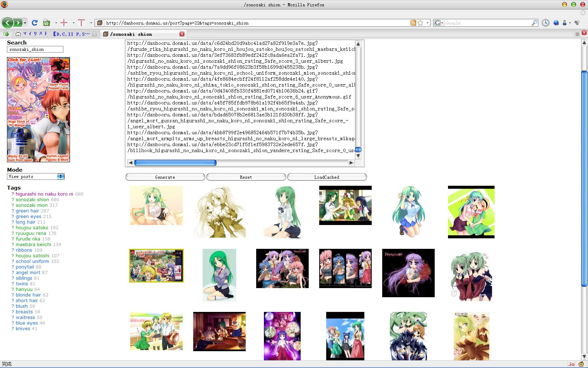Open the waitress tag link

pyautogui.click(x=25, y=317)
